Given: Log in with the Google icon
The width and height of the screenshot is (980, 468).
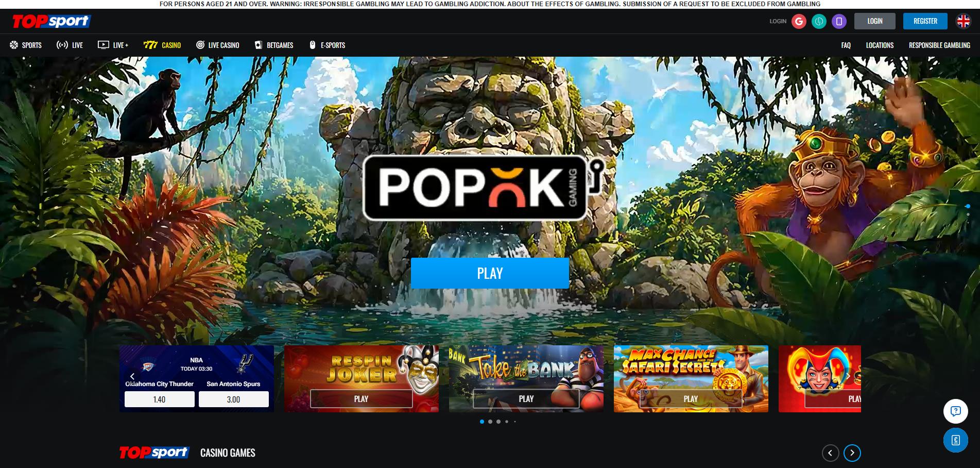Looking at the screenshot, I should [799, 21].
